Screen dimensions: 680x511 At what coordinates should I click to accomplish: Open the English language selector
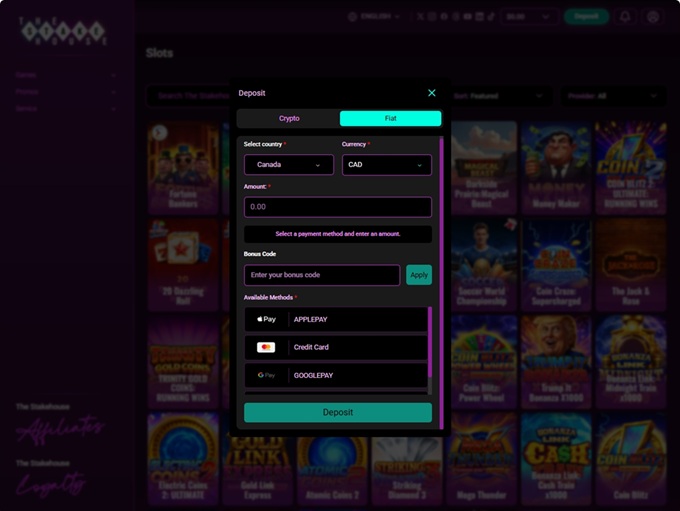click(x=375, y=16)
